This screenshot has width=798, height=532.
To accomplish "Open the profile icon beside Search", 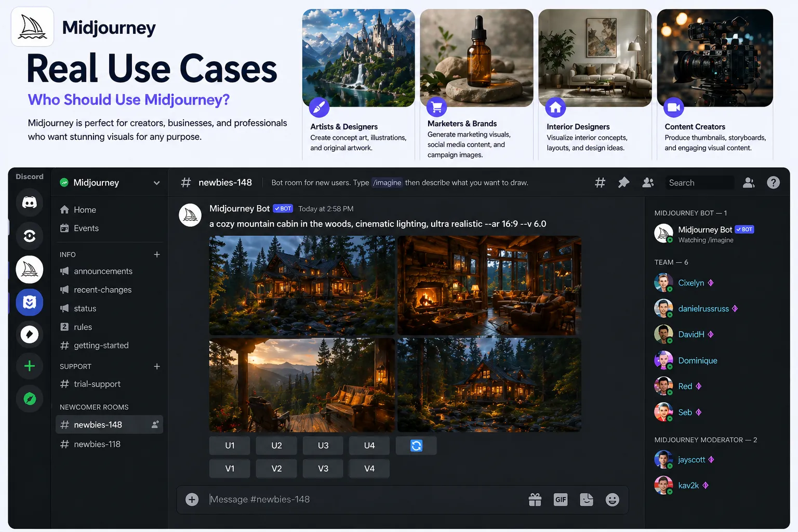I will click(x=749, y=182).
